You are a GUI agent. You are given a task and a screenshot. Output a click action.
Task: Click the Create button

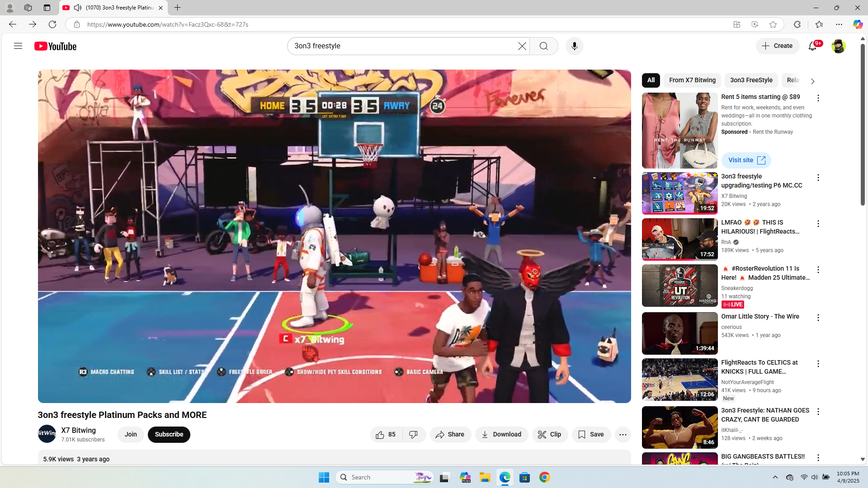pos(778,46)
